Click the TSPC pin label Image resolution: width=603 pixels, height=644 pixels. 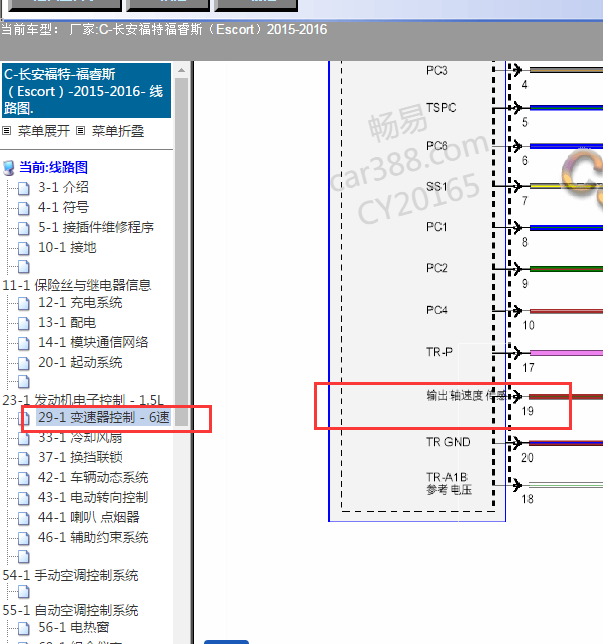(441, 108)
